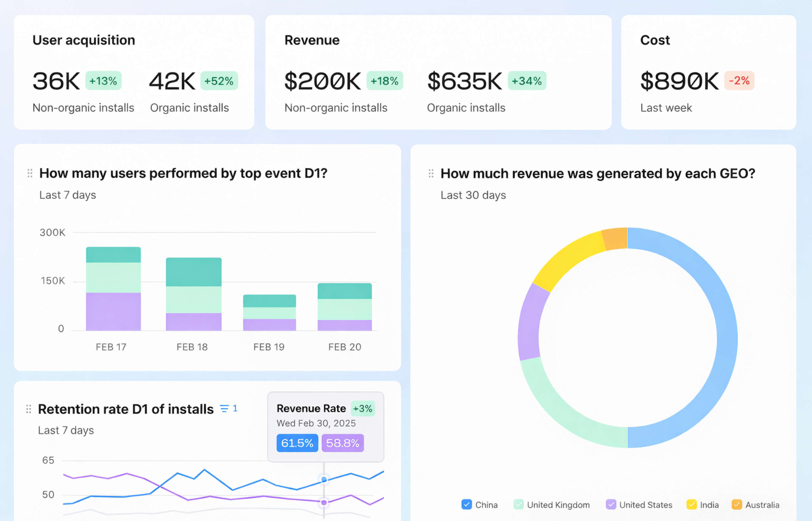Toggle the Australia legend checkbox
The image size is (812, 521).
point(737,504)
